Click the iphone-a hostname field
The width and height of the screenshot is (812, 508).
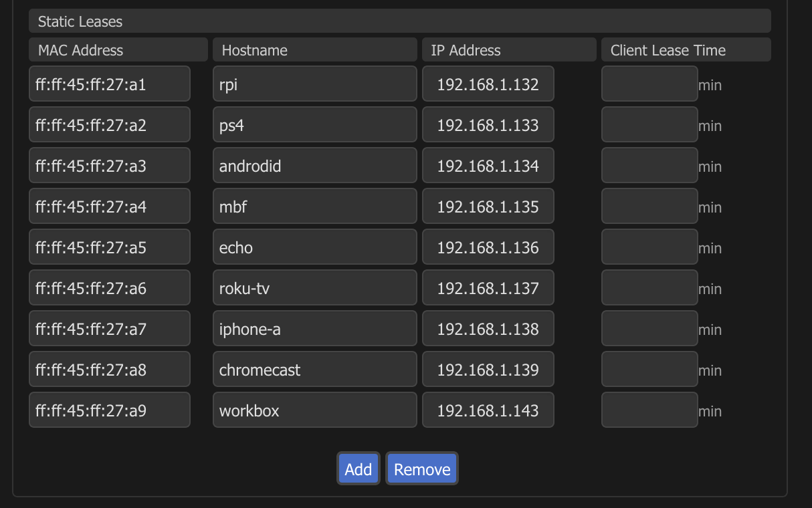pos(314,329)
